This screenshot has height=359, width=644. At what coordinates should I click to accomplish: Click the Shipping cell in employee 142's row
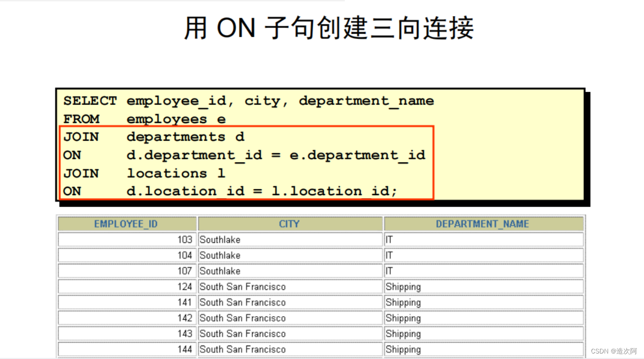coord(484,318)
